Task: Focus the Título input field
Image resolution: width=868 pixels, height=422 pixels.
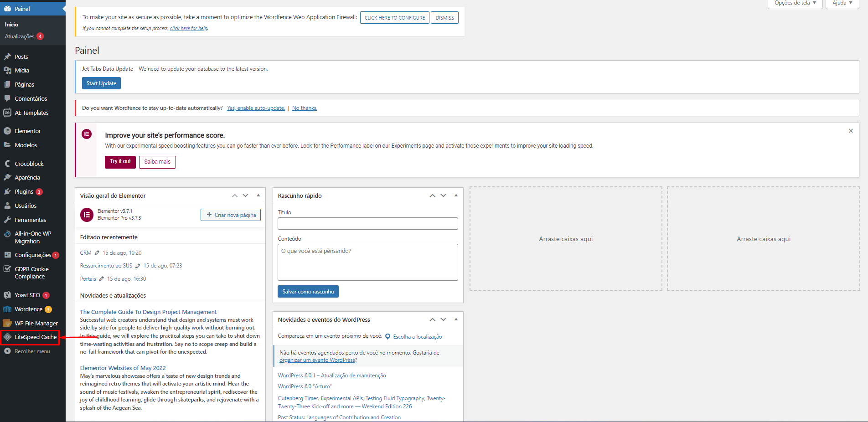Action: click(368, 223)
